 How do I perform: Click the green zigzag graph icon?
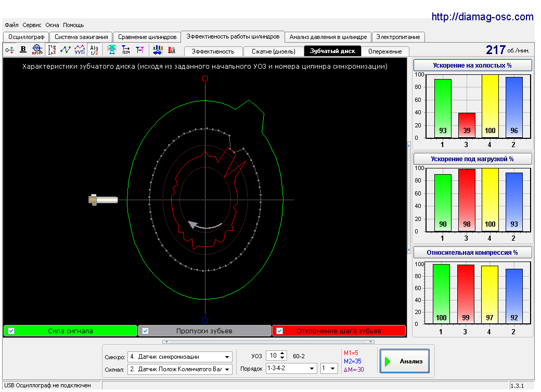click(x=65, y=50)
